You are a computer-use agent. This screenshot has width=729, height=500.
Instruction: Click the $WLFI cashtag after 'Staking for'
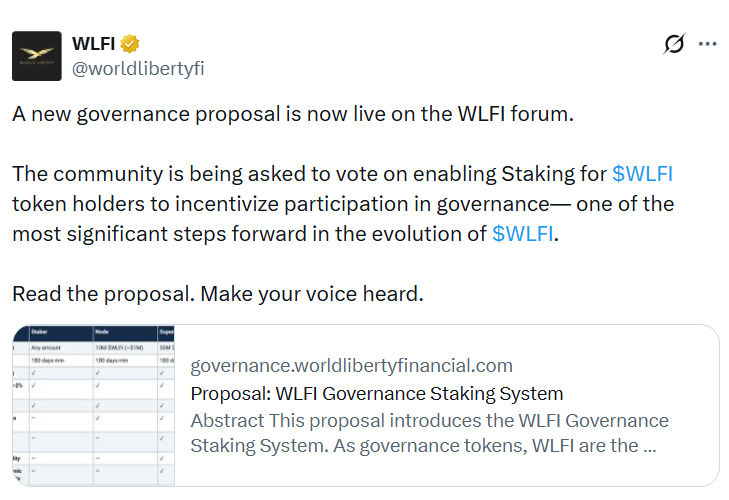pyautogui.click(x=642, y=174)
